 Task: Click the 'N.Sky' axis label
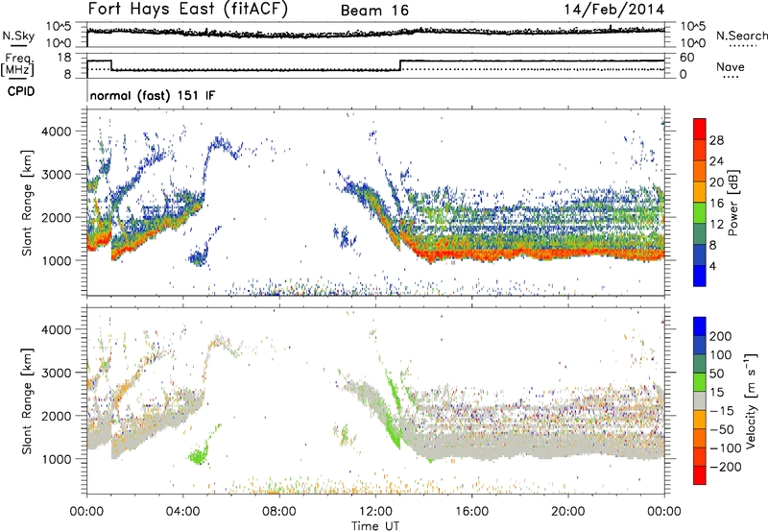[18, 36]
